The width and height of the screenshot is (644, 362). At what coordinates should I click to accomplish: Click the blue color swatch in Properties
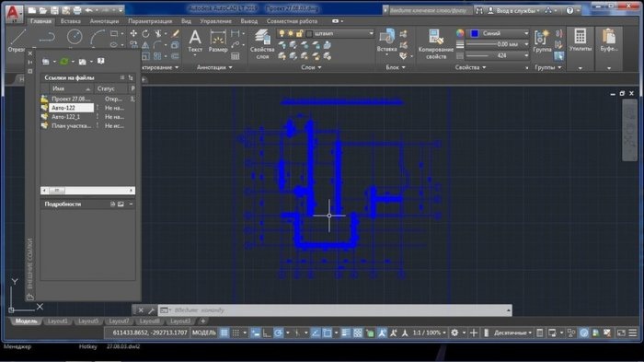click(475, 33)
